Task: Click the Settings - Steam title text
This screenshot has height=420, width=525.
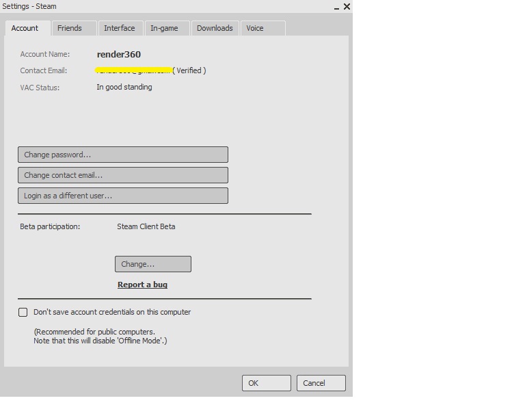Action: tap(29, 6)
